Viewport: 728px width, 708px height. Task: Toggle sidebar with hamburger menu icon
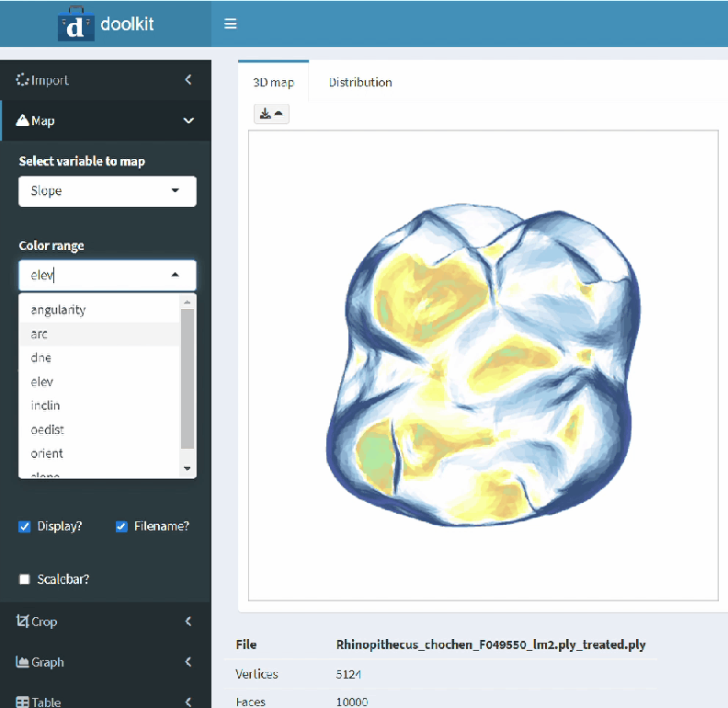231,24
